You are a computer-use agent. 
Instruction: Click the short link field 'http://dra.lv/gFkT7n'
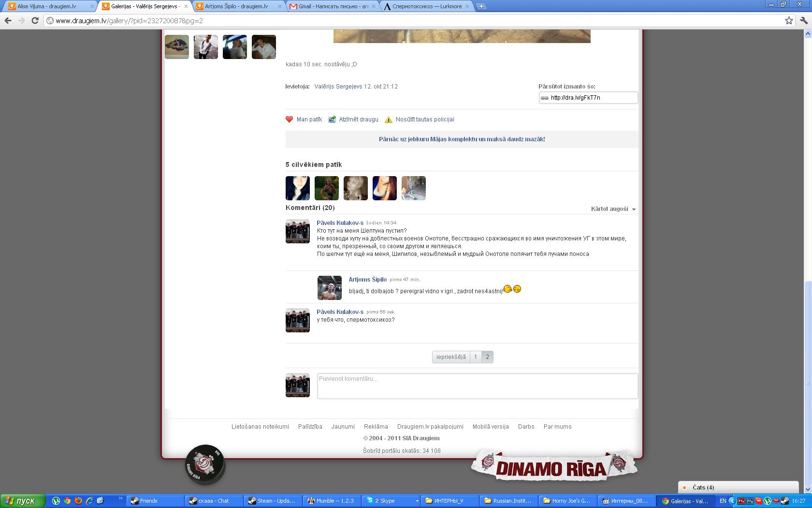coord(588,98)
